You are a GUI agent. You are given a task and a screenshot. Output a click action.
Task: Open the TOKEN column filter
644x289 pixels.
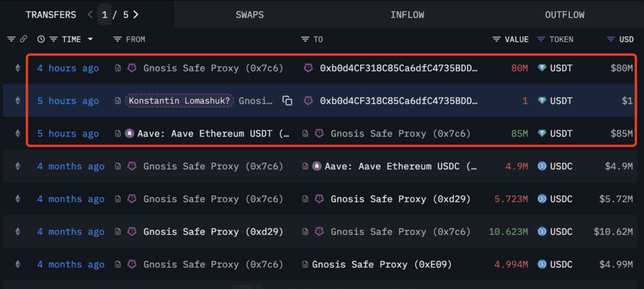coord(541,39)
